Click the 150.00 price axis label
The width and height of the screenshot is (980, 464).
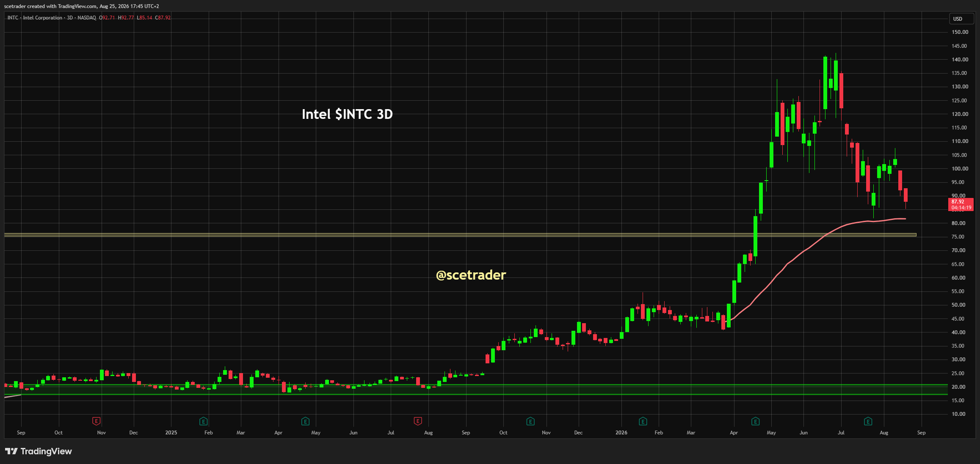960,32
